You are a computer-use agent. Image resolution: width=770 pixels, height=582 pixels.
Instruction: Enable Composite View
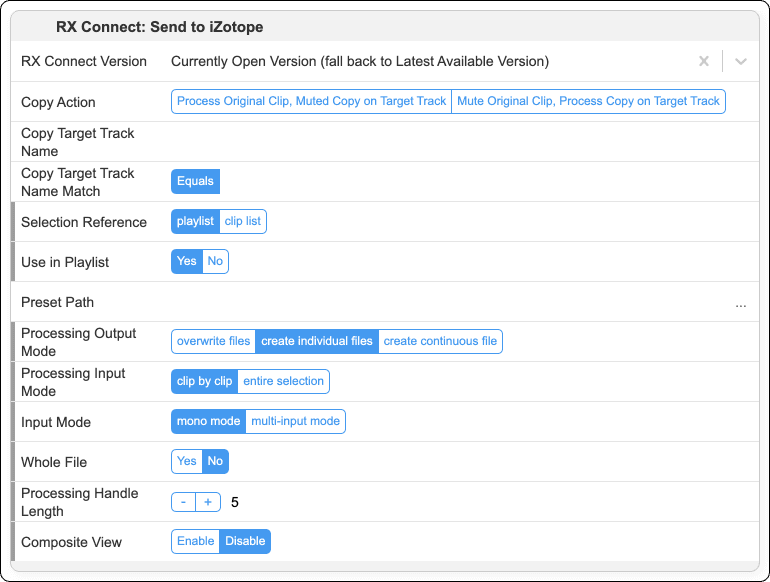click(195, 541)
